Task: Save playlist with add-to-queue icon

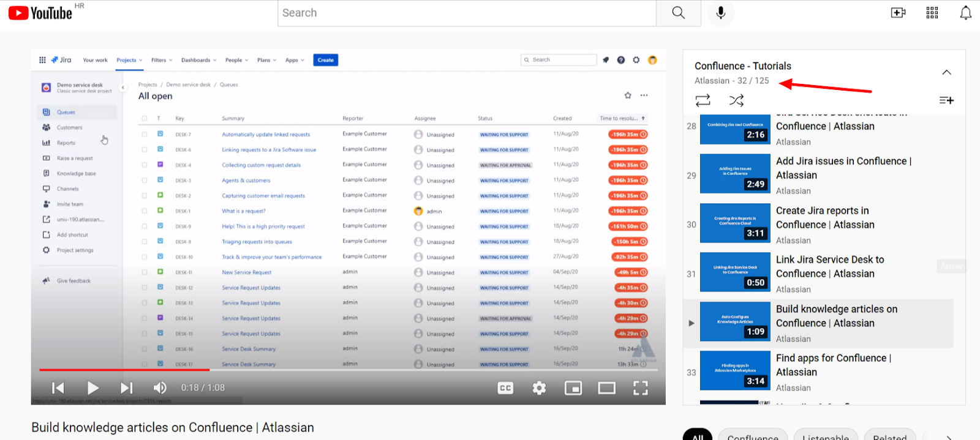Action: 946,100
